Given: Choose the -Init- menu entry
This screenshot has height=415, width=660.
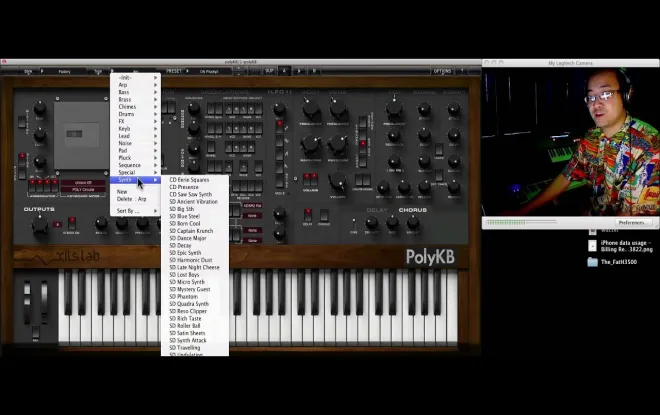Looking at the screenshot, I should click(135, 78).
